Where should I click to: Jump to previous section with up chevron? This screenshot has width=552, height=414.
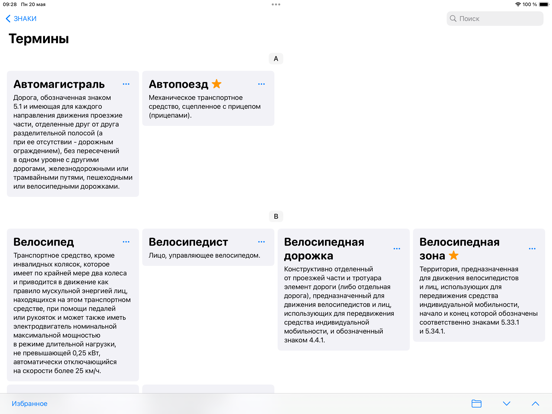coord(535,403)
